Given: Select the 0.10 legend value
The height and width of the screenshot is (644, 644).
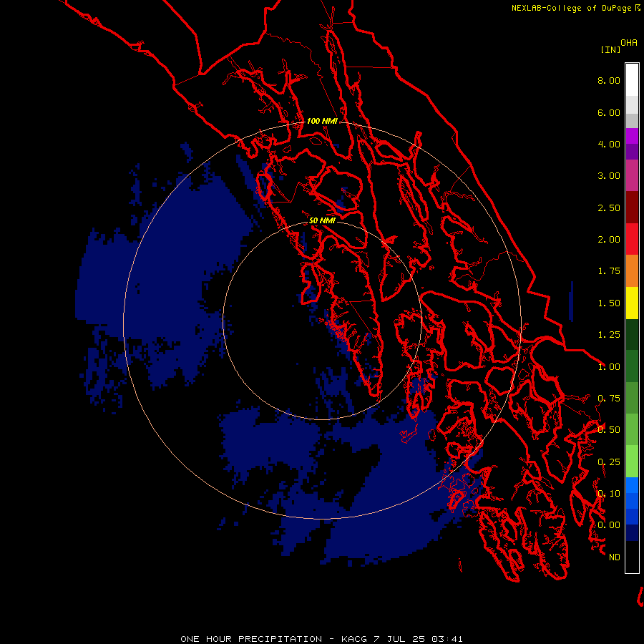Looking at the screenshot, I should [609, 494].
